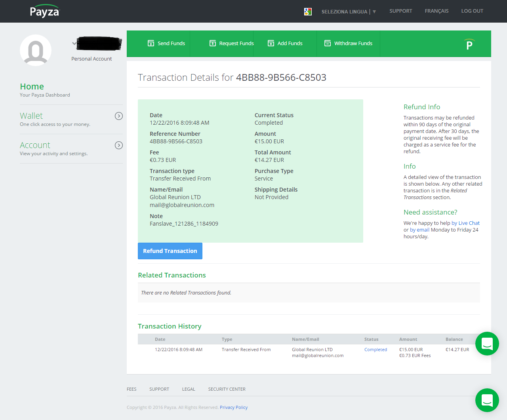The height and width of the screenshot is (420, 507).
Task: Click the Date column header in history
Action: (160, 339)
